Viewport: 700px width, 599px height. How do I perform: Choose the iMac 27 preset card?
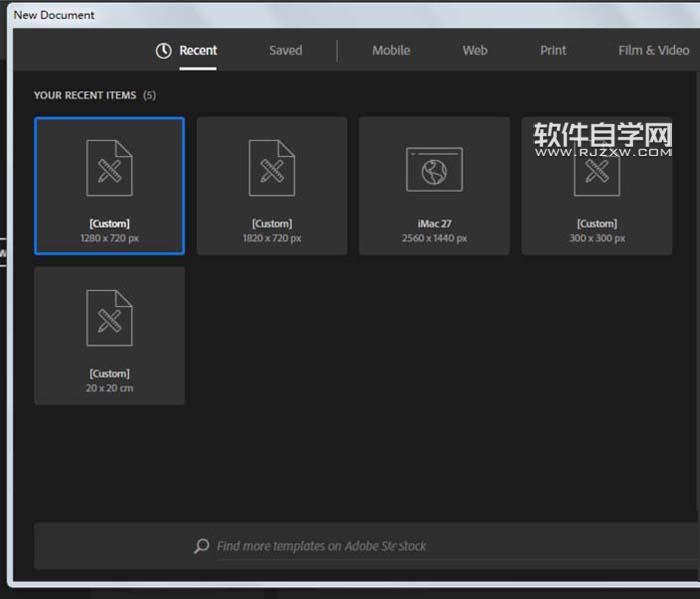pyautogui.click(x=434, y=186)
